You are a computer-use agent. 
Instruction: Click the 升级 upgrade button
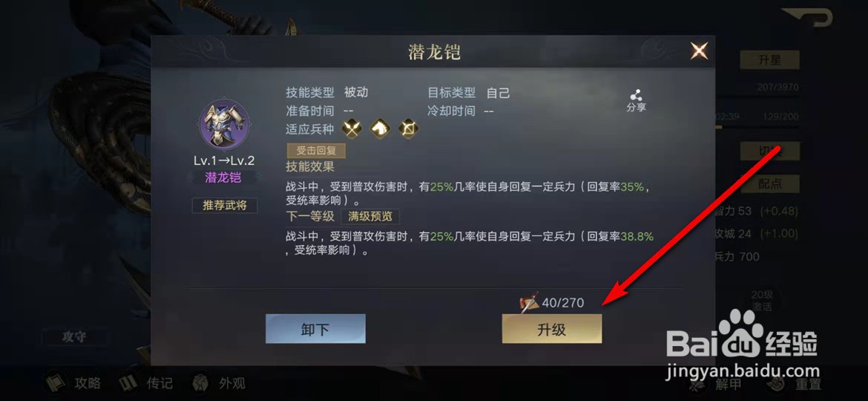552,329
